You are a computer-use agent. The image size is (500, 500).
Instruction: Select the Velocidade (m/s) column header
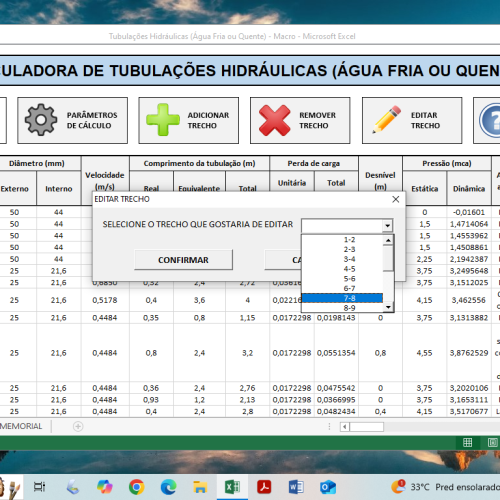[x=105, y=181]
